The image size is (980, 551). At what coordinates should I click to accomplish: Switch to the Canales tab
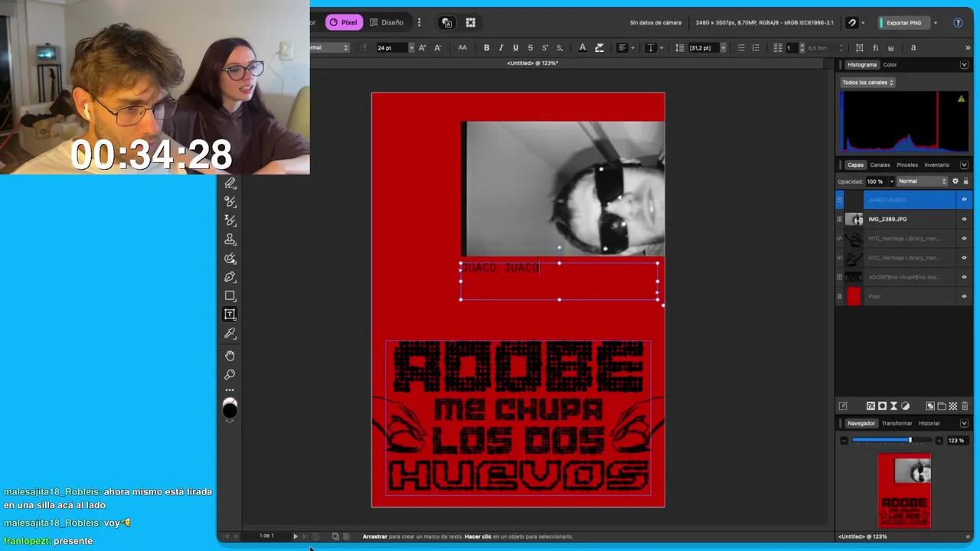pyautogui.click(x=880, y=165)
